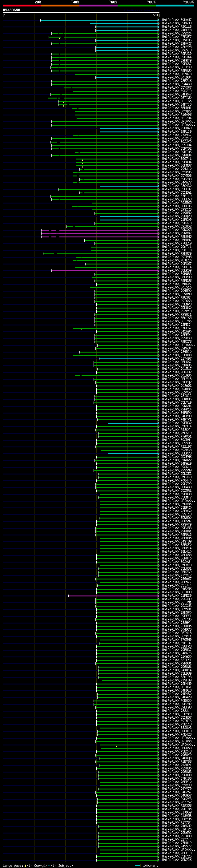Select the UniRef100_B9HJ73 label
The height and width of the screenshot is (868, 197).
click(177, 223)
